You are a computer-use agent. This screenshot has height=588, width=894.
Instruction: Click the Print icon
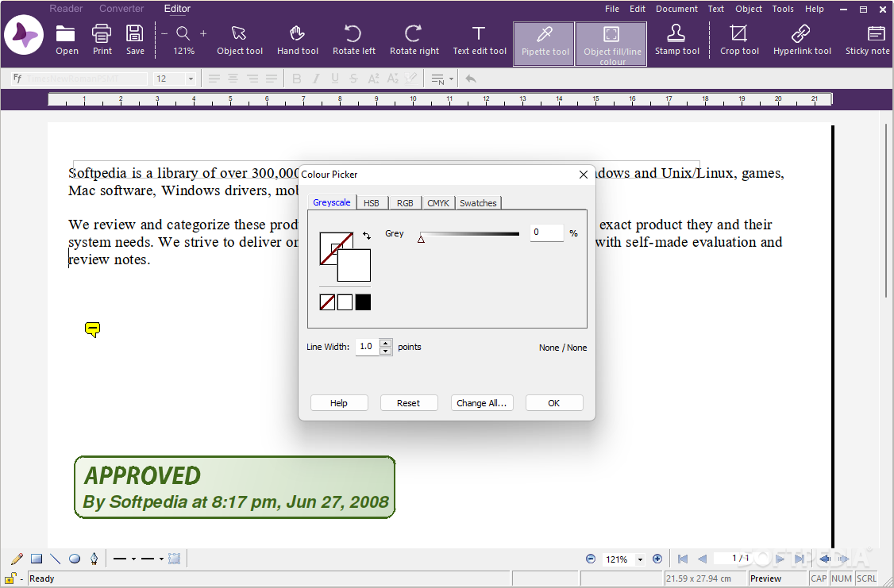click(x=102, y=40)
